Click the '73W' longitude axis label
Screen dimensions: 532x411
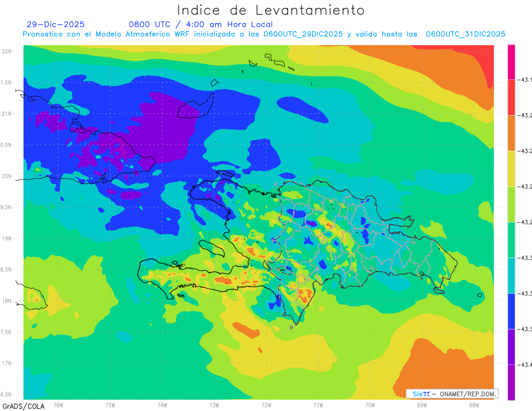[214, 405]
